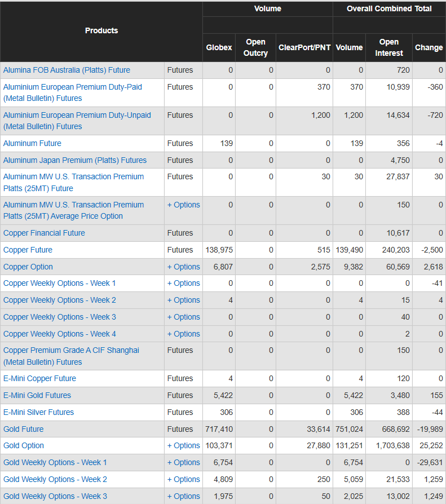This screenshot has height=504, width=446.
Task: Expand + Options for Copper Weekly Week 3
Action: [184, 317]
